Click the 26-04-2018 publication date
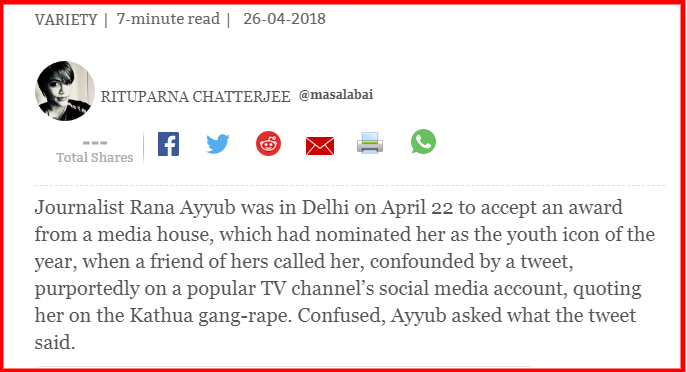The height and width of the screenshot is (372, 687). coord(284,19)
